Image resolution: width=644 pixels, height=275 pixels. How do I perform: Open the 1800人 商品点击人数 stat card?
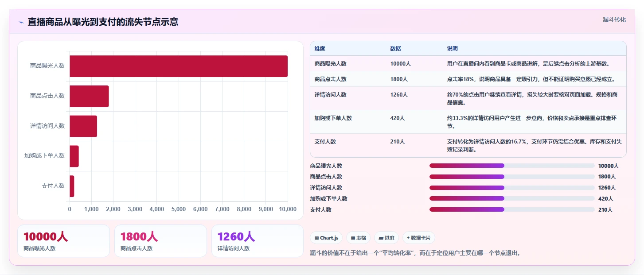[x=160, y=241]
